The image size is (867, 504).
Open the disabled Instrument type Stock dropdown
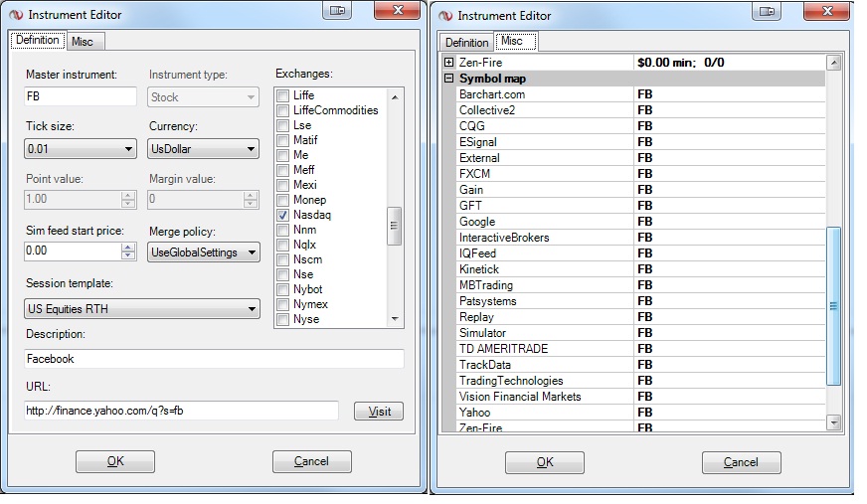pos(204,97)
